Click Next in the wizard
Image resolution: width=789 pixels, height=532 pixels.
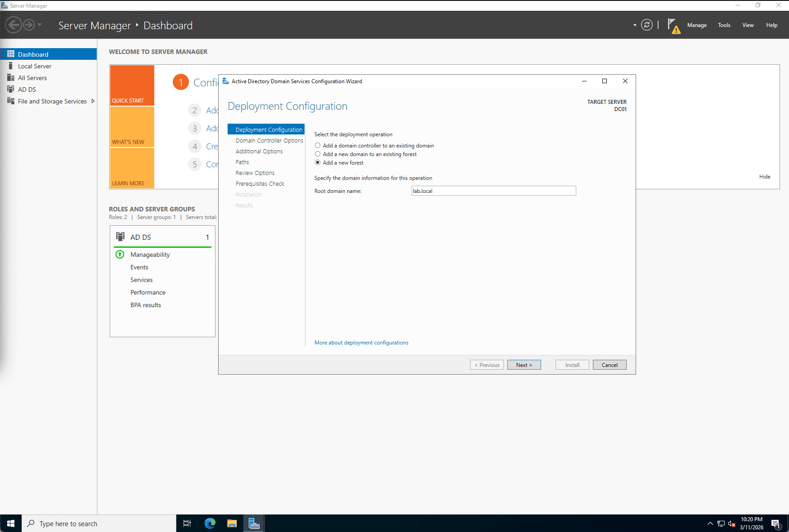(524, 365)
